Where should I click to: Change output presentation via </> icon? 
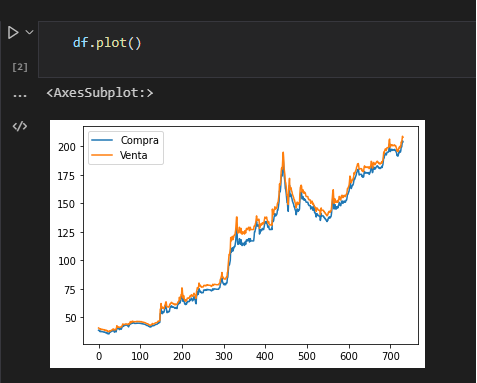(x=20, y=126)
